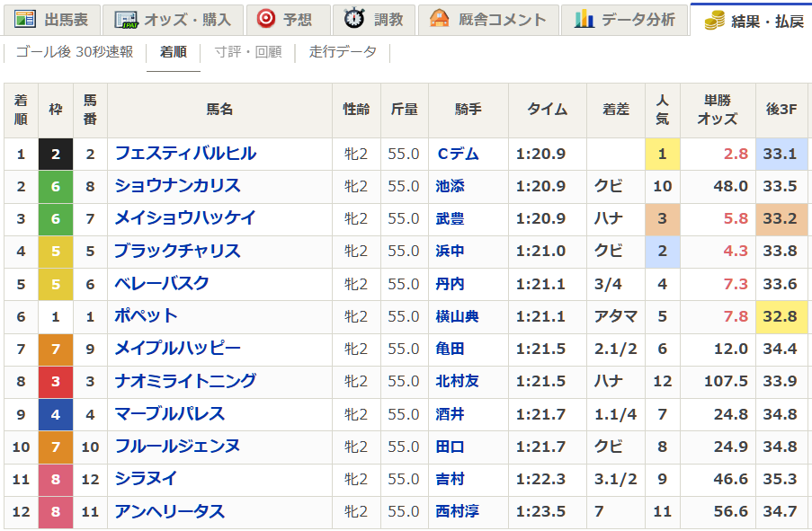The width and height of the screenshot is (812, 531).
Task: Click highlighted 32.8 last-3F cell
Action: click(780, 316)
